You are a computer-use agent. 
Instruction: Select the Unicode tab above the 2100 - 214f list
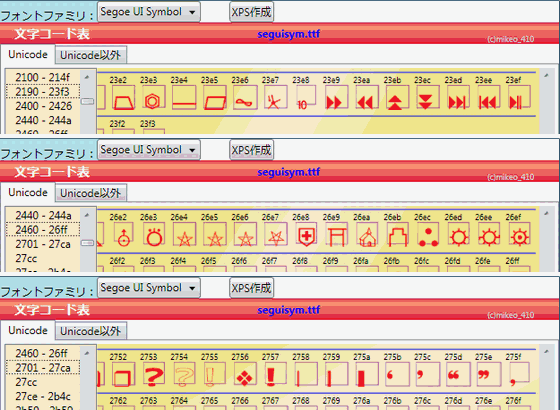(x=28, y=55)
